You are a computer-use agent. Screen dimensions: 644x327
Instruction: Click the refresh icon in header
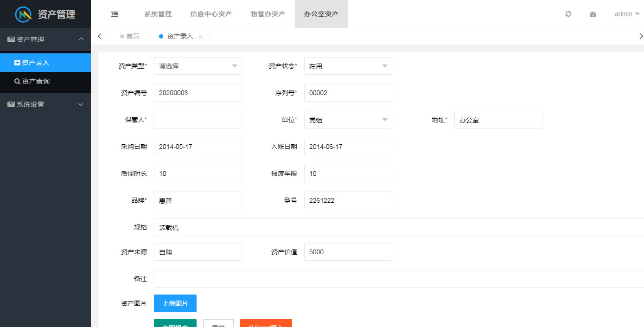click(568, 14)
